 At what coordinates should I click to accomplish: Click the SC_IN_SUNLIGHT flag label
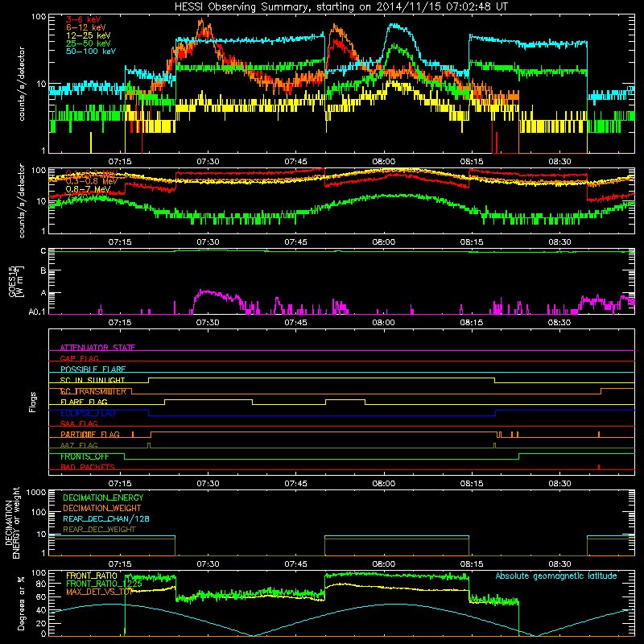pos(93,380)
